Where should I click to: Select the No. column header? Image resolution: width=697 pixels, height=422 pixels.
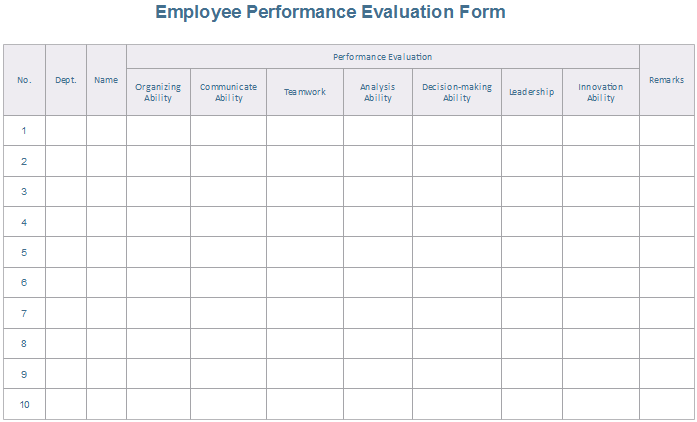pyautogui.click(x=24, y=80)
